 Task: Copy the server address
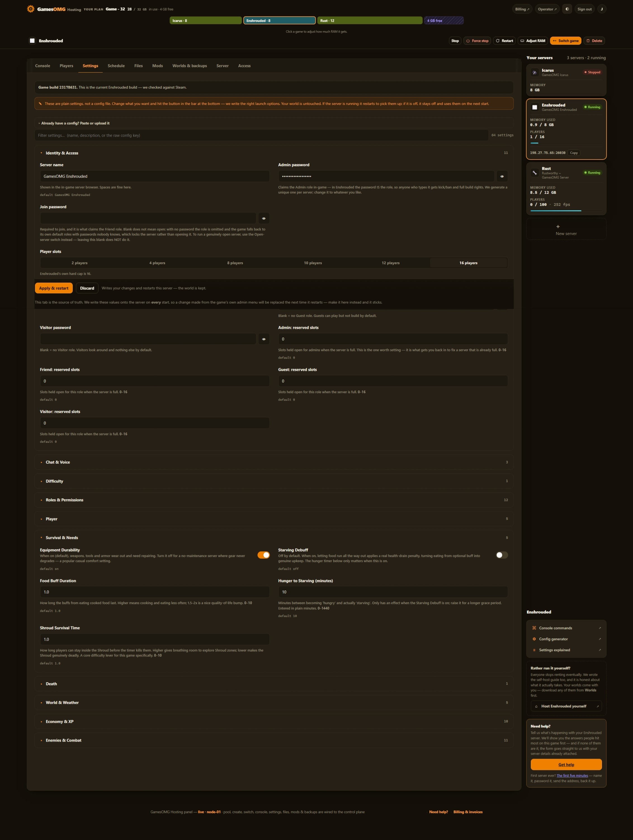[574, 153]
